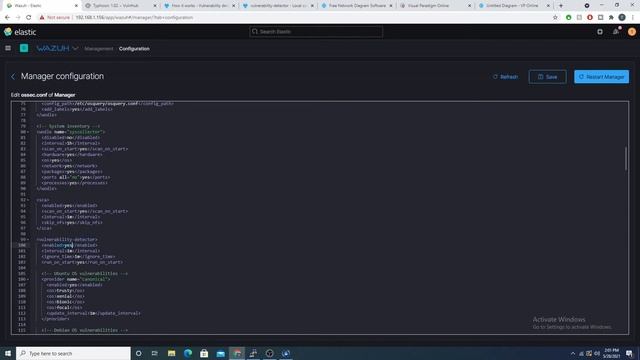Collapse the vulnerability-detector block at line 99
Screen dimensions: 640x360
point(28,240)
